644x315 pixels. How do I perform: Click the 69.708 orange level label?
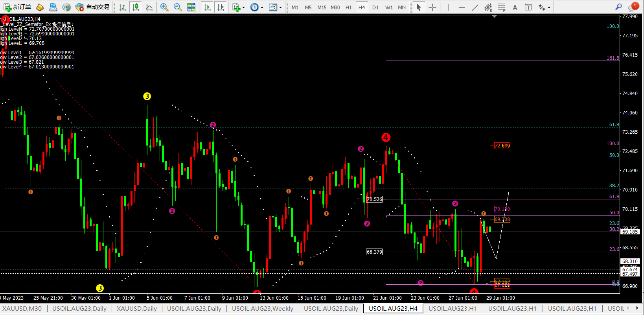pos(502,219)
